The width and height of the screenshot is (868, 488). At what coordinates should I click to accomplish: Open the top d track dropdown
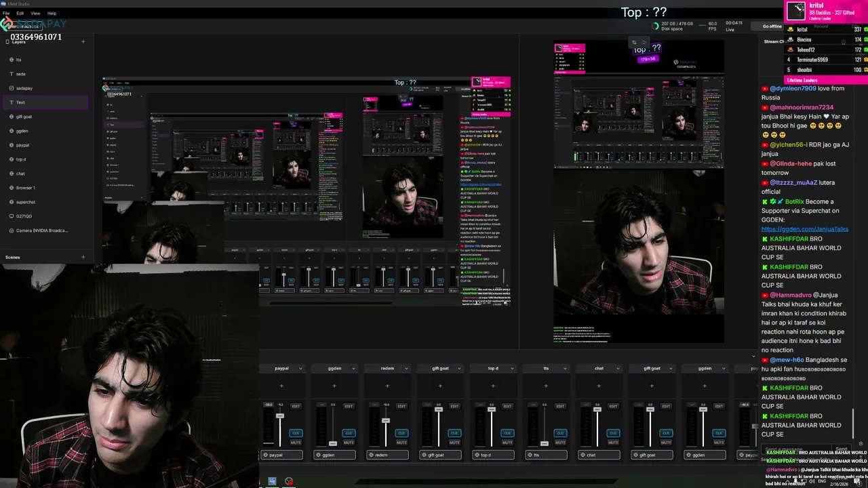[x=513, y=369]
